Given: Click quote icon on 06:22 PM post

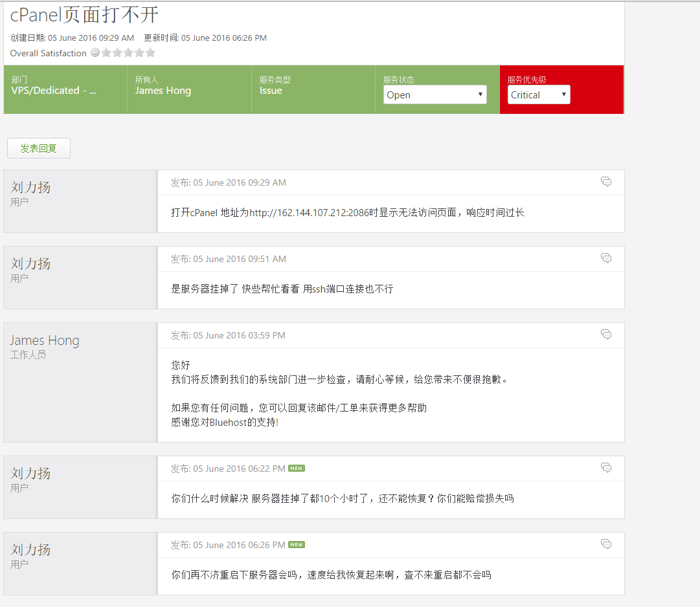Looking at the screenshot, I should point(606,467).
